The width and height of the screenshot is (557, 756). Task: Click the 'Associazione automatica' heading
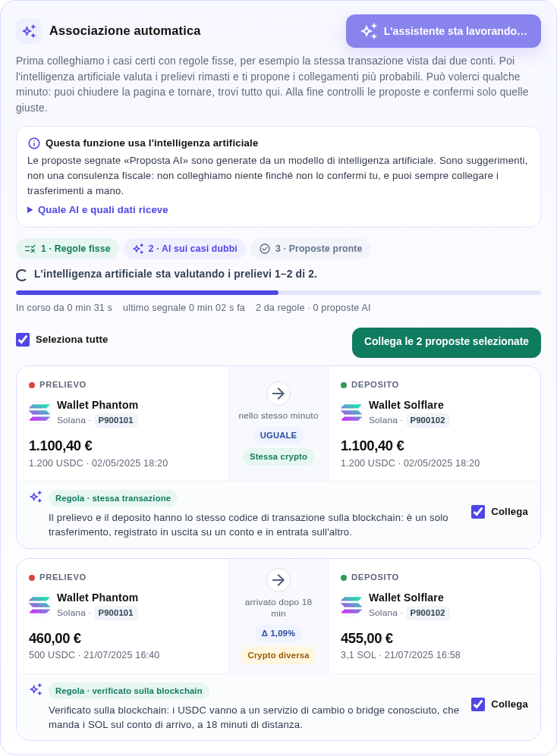(125, 31)
